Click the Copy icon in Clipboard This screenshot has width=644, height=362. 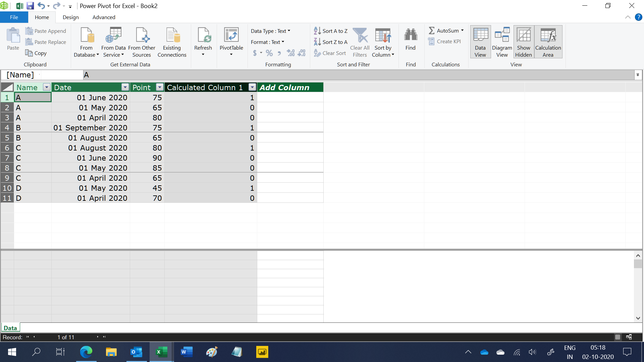click(29, 53)
